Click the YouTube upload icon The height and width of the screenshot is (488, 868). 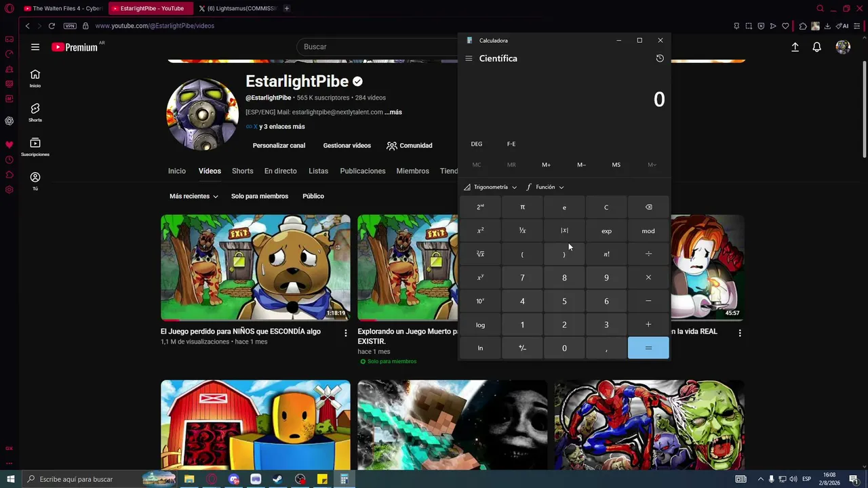pyautogui.click(x=795, y=47)
